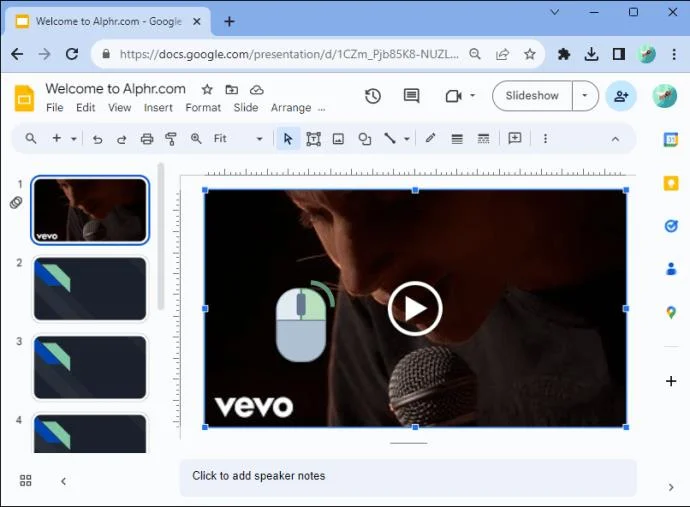
Task: Open the File menu
Action: 55,108
